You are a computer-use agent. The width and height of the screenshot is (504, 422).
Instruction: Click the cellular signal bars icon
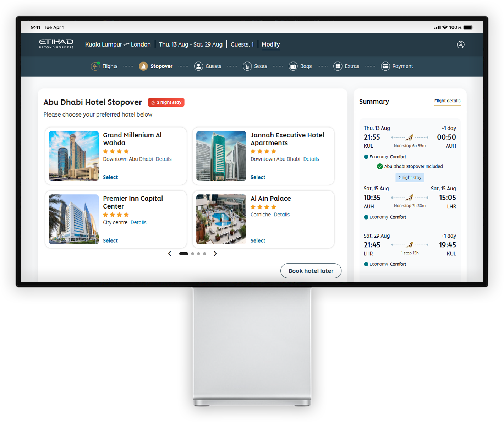tap(437, 27)
